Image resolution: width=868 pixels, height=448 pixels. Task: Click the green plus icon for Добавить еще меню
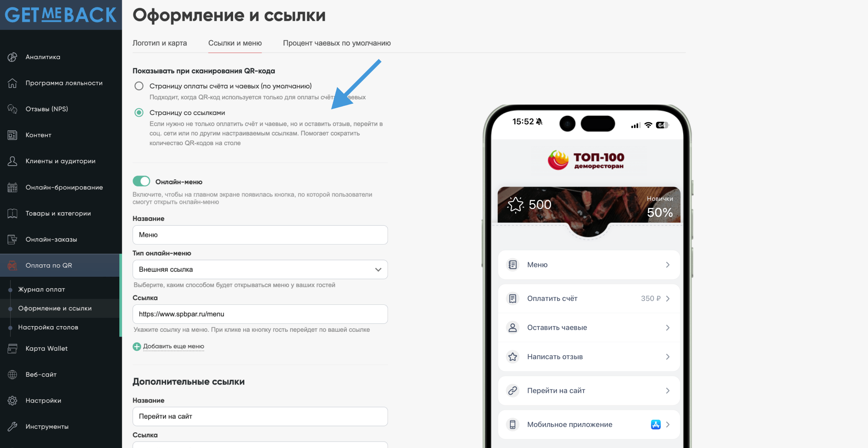tap(137, 347)
